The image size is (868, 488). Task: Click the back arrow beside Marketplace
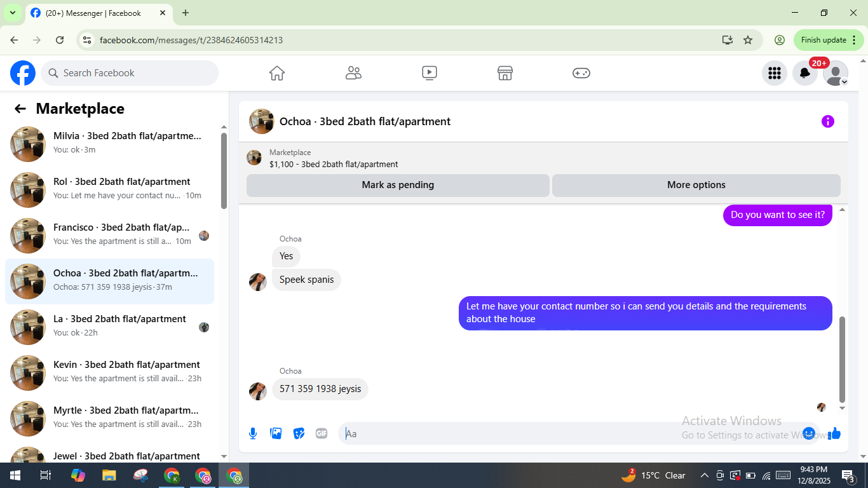(20, 109)
